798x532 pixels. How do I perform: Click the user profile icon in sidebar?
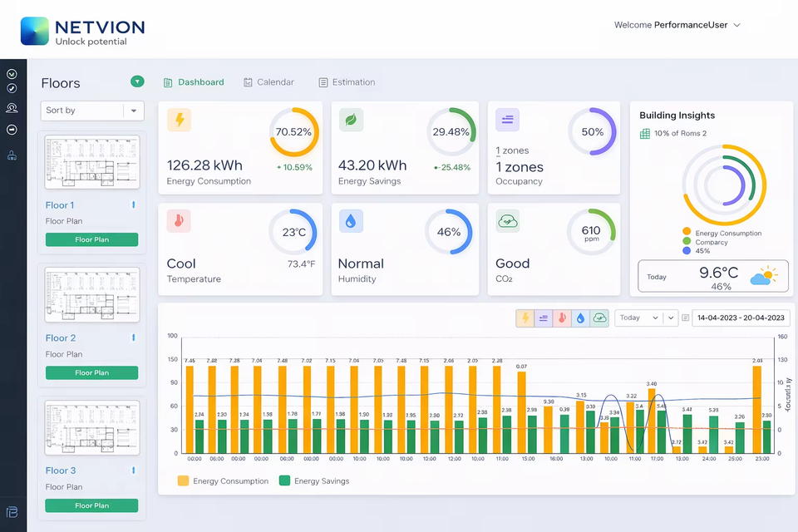[12, 108]
